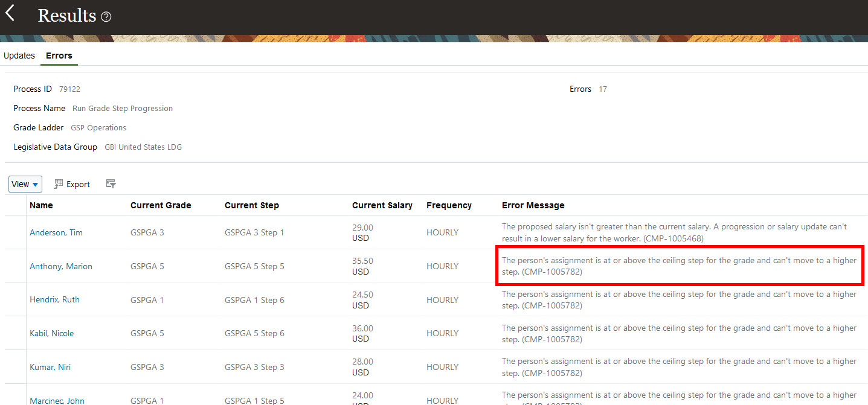
Task: Click the 36.00 USD salary cell
Action: tap(362, 333)
